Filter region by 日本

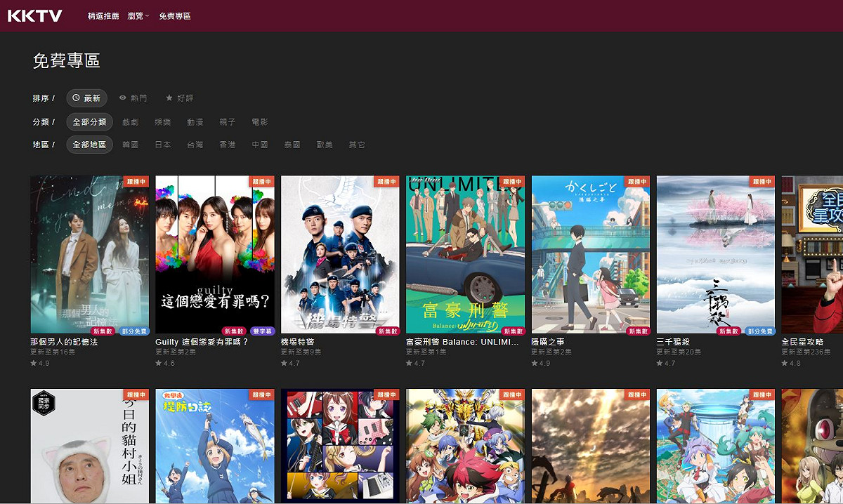(x=162, y=145)
